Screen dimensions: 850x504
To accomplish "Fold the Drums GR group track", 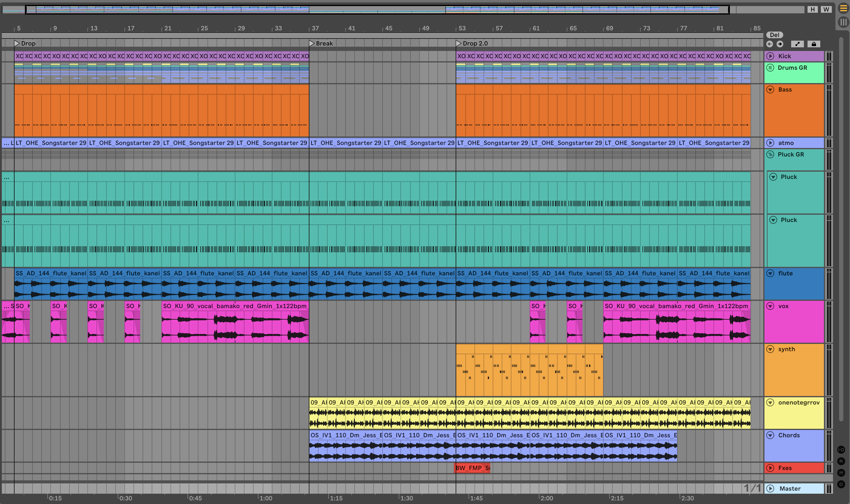I will (x=770, y=68).
